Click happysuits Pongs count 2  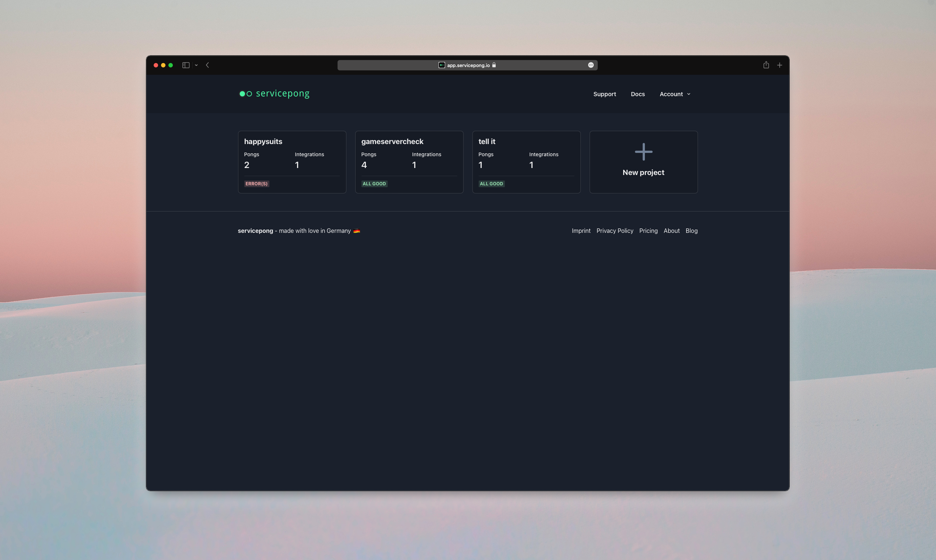[247, 165]
